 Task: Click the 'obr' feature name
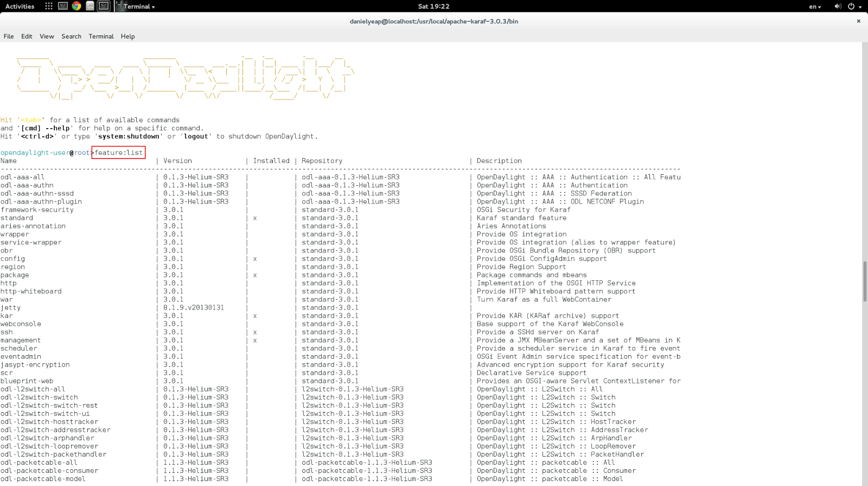pos(7,250)
